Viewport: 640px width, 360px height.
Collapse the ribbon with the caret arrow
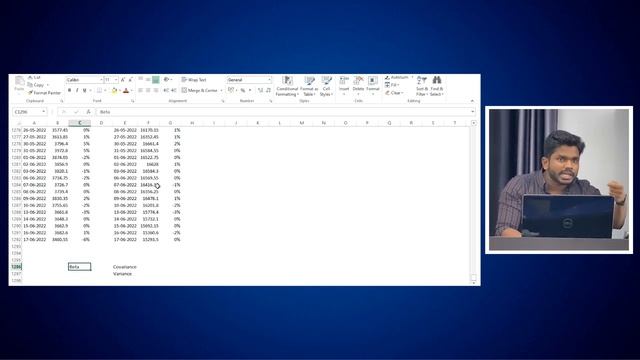472,101
